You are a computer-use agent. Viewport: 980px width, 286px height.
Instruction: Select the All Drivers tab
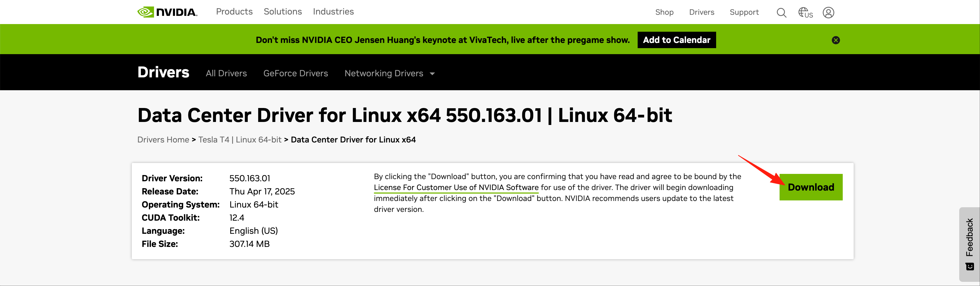tap(226, 73)
